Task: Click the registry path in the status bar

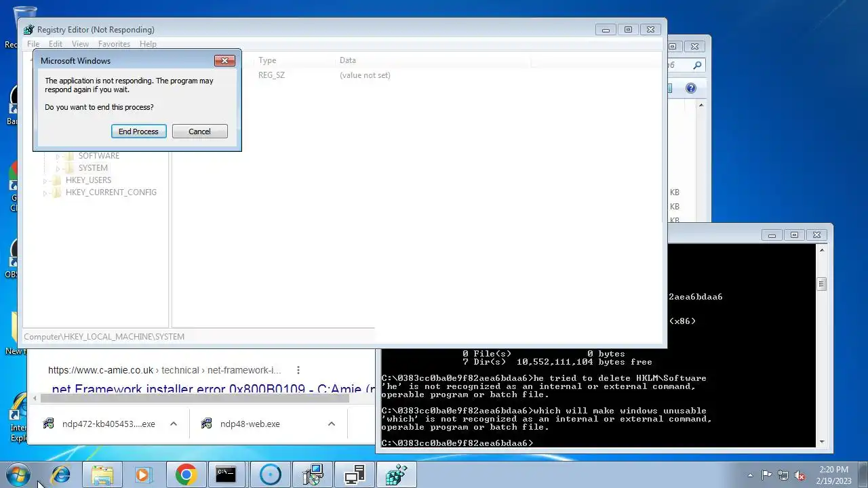Action: tap(104, 337)
